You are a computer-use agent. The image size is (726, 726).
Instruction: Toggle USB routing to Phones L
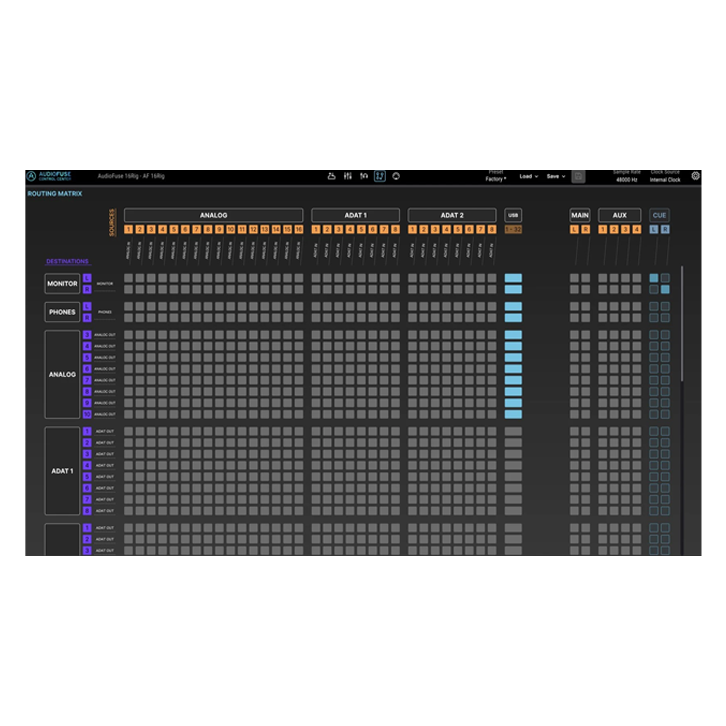coord(513,306)
